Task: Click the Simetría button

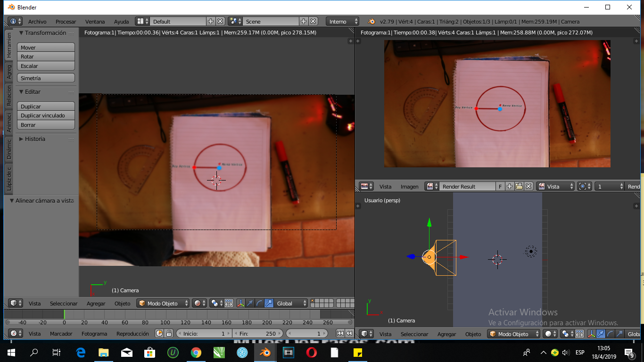Action: click(46, 78)
